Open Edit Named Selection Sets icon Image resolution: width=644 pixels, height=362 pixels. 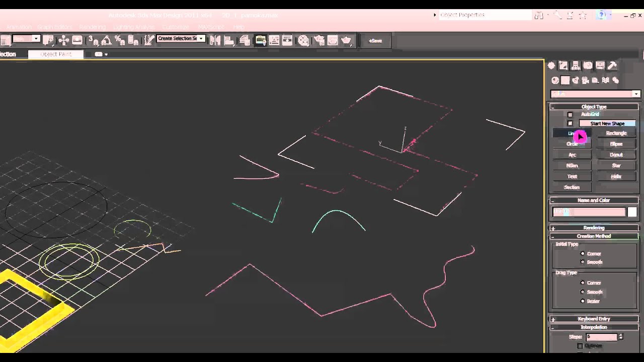pos(149,40)
